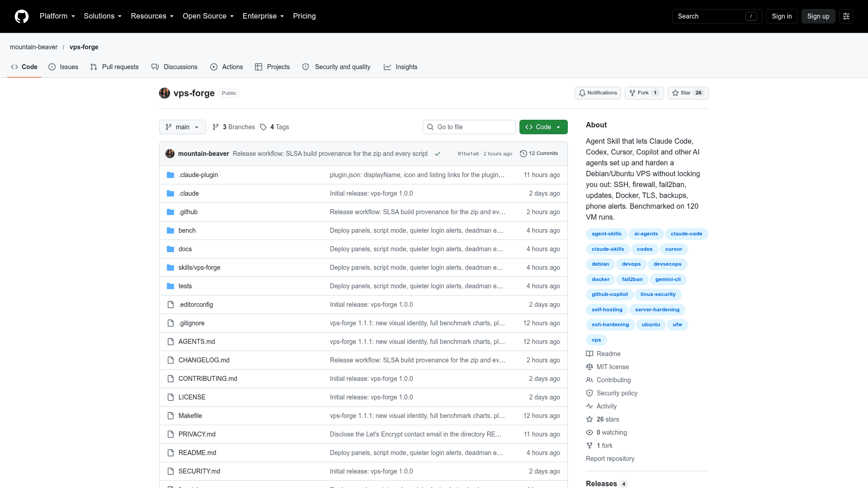Image resolution: width=868 pixels, height=488 pixels.
Task: Open the main branch selector
Action: click(x=183, y=127)
